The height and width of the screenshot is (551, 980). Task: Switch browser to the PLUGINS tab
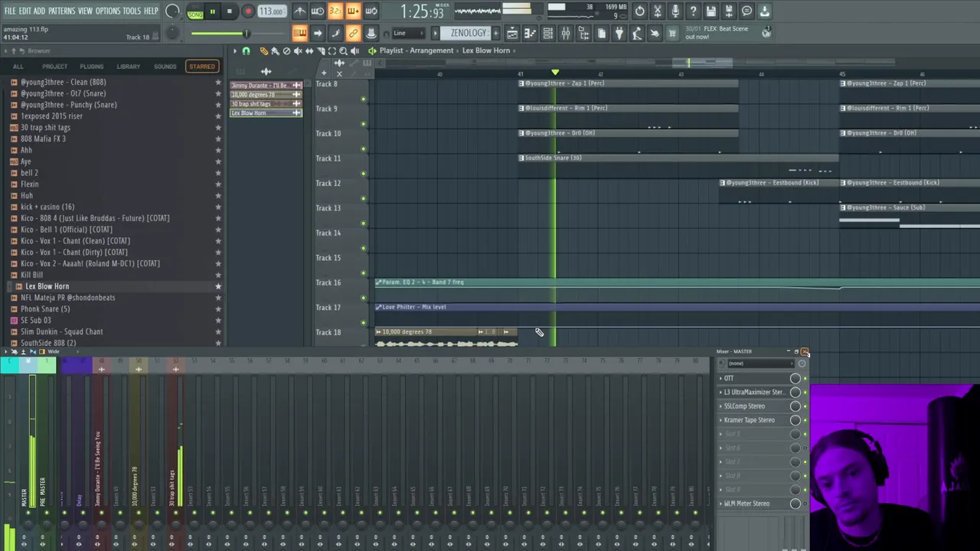[x=91, y=66]
